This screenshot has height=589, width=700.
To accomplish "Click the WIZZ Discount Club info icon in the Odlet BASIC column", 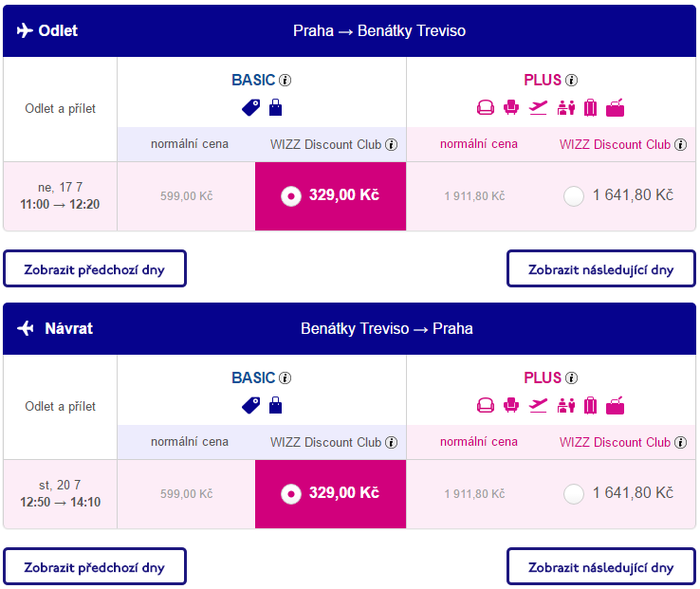I will (391, 145).
